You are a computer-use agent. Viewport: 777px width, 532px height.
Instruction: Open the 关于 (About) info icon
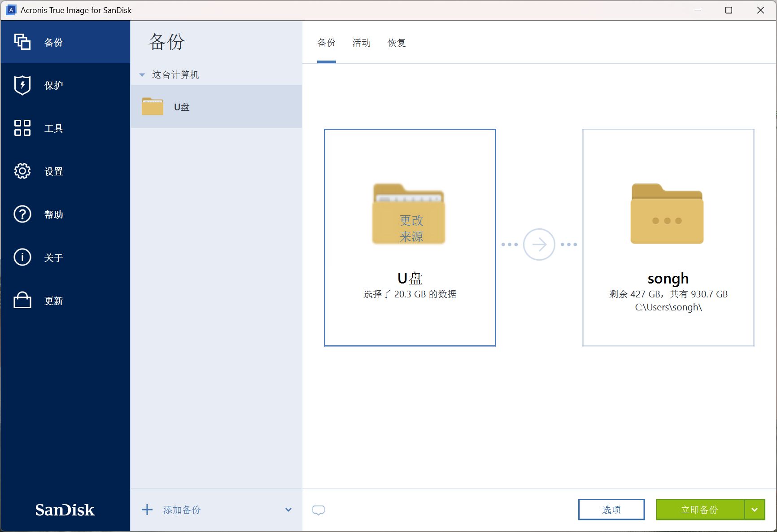[22, 257]
